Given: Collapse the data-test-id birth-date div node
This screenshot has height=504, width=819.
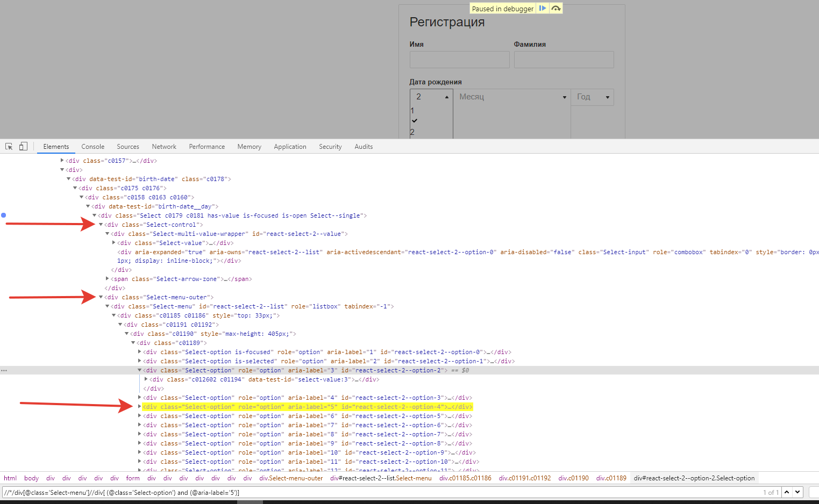Looking at the screenshot, I should tap(69, 179).
